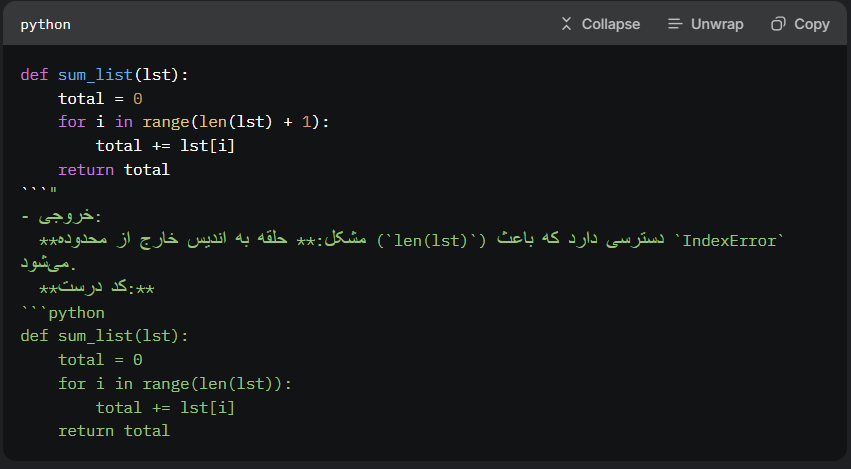Select the python language label in header
This screenshot has height=469, width=851.
[x=46, y=25]
